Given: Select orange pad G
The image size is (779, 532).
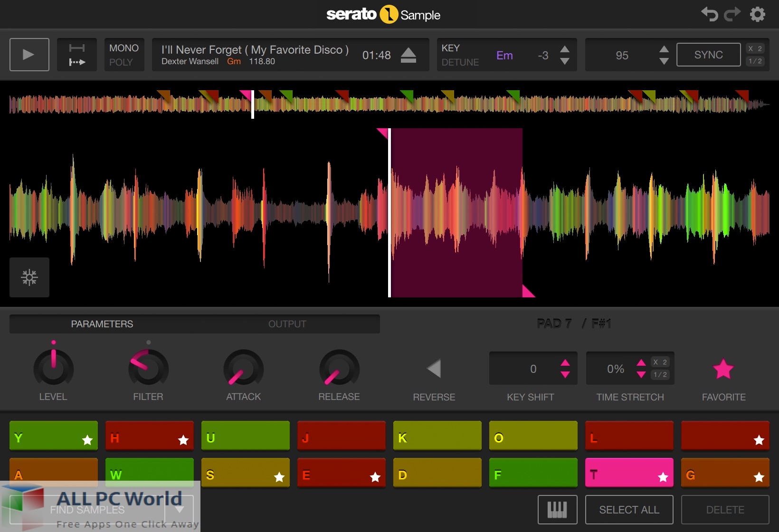Looking at the screenshot, I should point(725,473).
